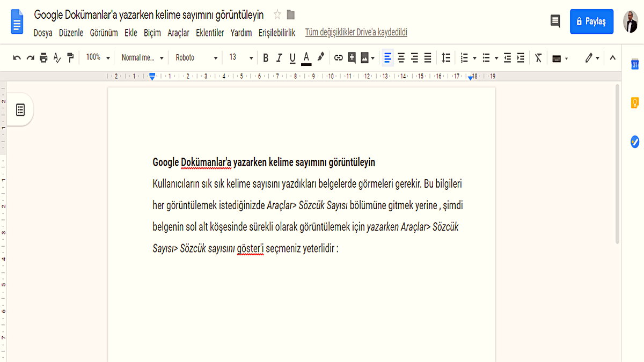
Task: Click the increase indent icon
Action: click(x=521, y=58)
